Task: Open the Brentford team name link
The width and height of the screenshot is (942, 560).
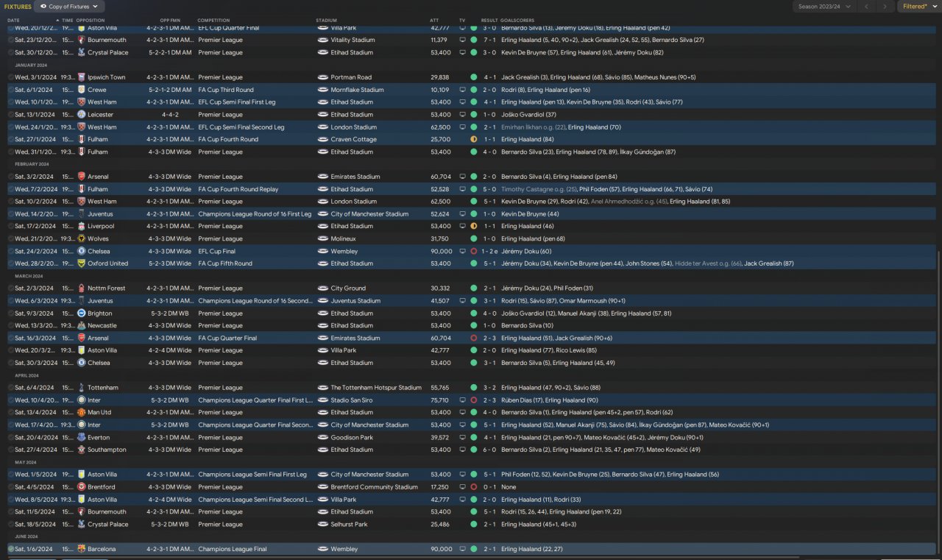Action: [x=102, y=487]
